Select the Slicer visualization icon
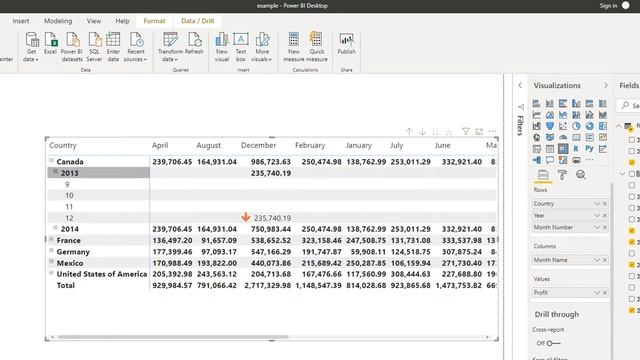This screenshot has width=640, height=360. click(536, 149)
